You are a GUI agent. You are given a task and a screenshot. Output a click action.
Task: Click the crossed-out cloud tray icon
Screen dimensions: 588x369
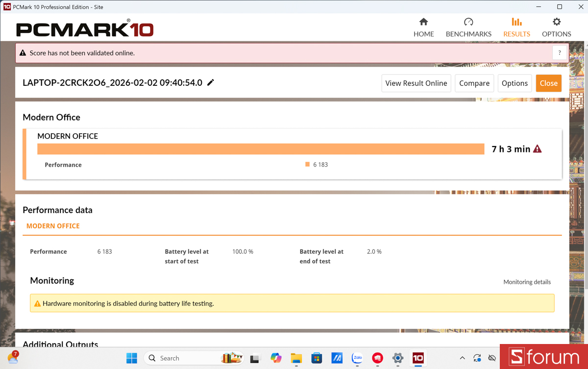point(492,358)
